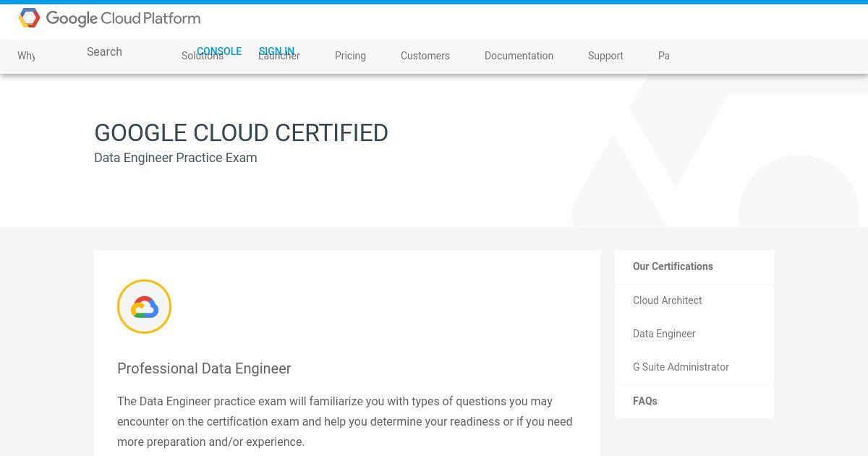Screen dimensions: 868x456
Task: Click the Our Certifications sidebar heading
Action: [x=673, y=266]
